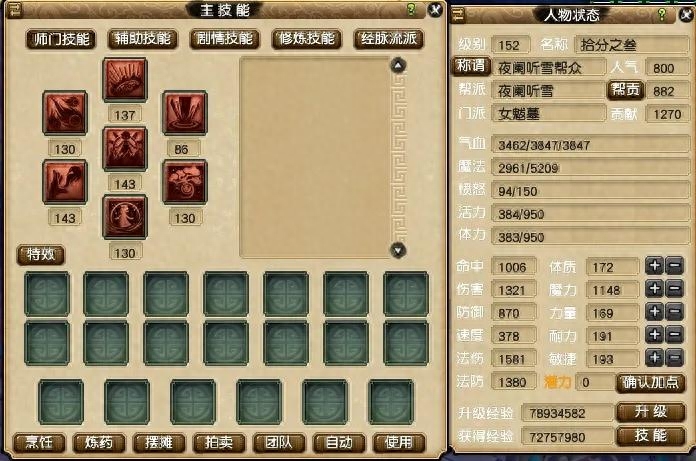Click the 名称 field showing 拾分之叁
Viewport: 696px width, 461px height.
[x=632, y=45]
